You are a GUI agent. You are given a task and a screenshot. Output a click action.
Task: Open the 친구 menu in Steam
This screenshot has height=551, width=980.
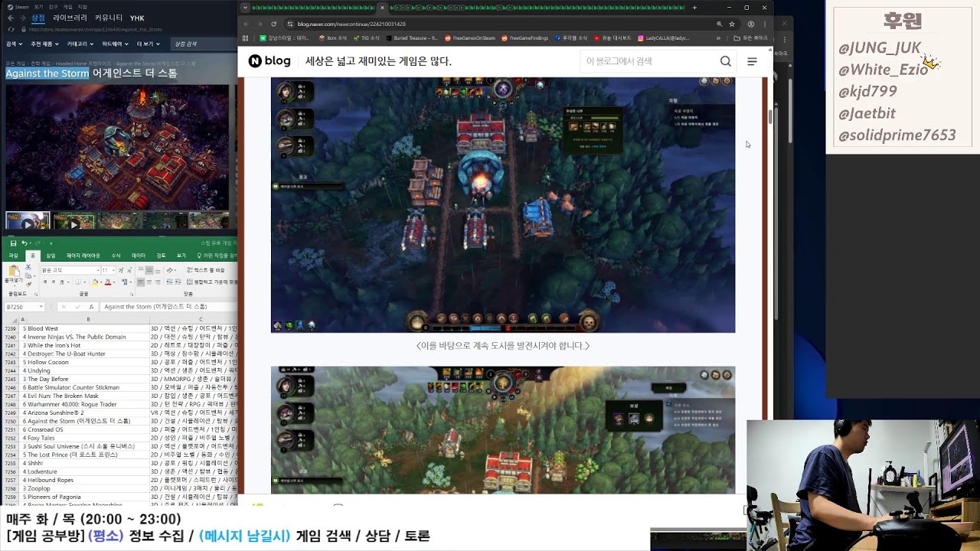pos(54,7)
